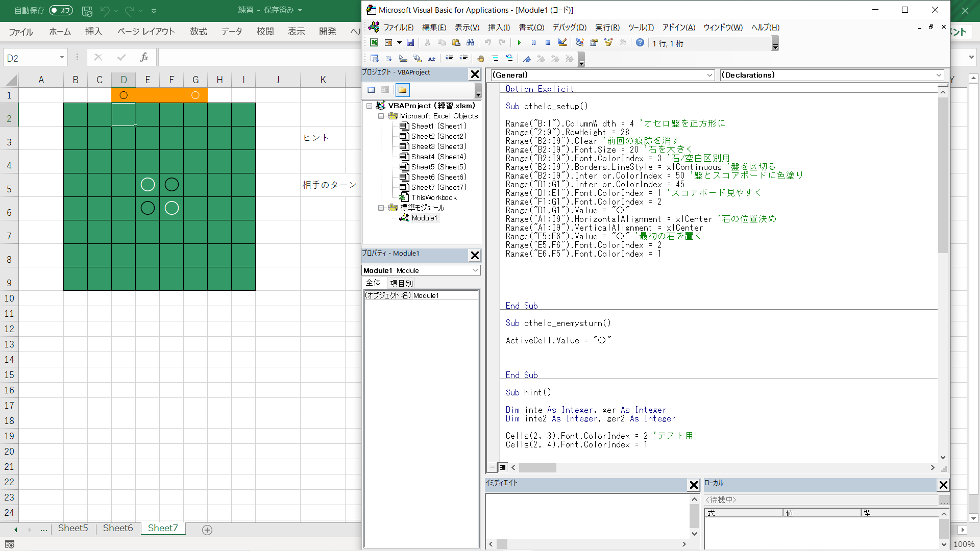Click the View Microsoft Excel icon
This screenshot has width=980, height=551.
374,43
